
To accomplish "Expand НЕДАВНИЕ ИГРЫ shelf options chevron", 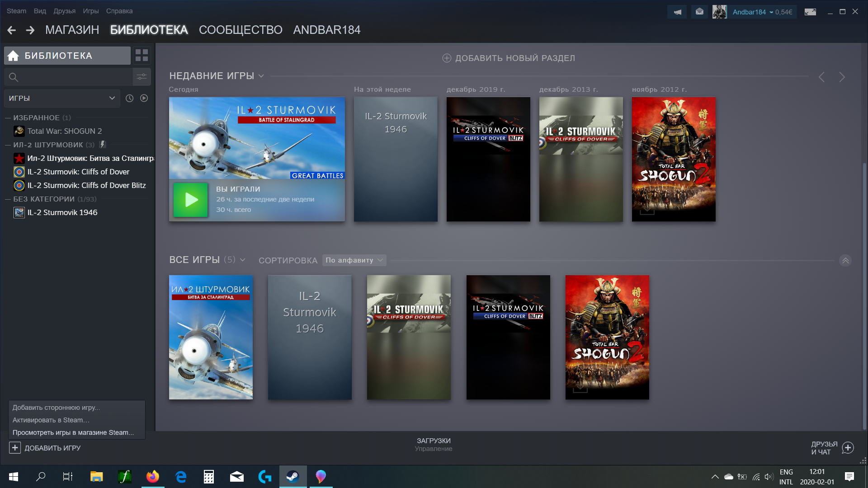I will 261,76.
